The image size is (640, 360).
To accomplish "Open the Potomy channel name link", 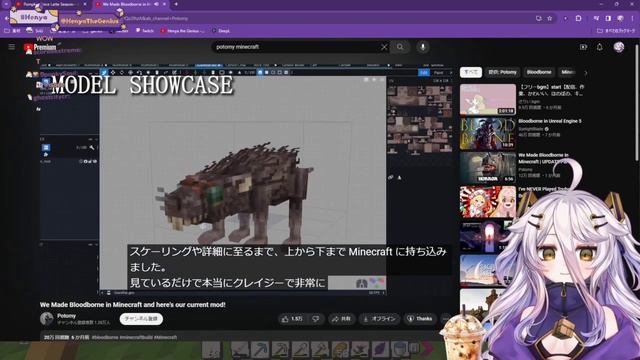I will pyautogui.click(x=66, y=316).
